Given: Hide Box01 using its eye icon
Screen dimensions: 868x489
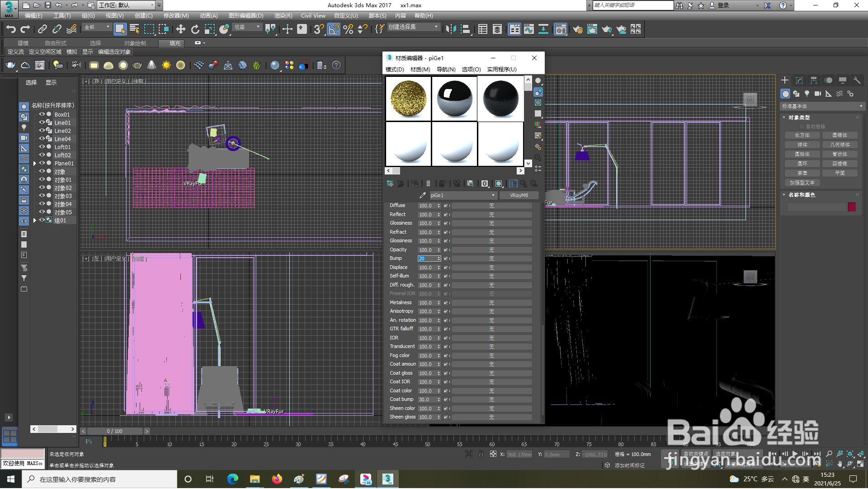Looking at the screenshot, I should (42, 114).
